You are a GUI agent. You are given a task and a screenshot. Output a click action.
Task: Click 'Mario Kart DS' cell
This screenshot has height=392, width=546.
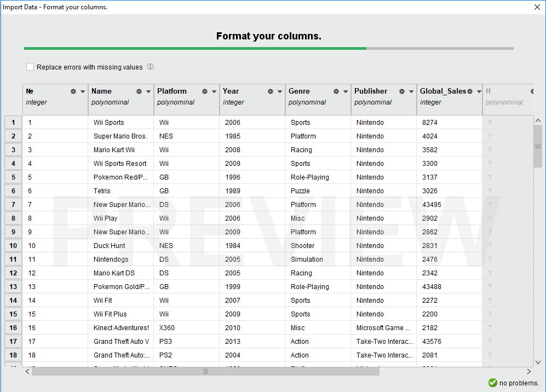pyautogui.click(x=121, y=273)
